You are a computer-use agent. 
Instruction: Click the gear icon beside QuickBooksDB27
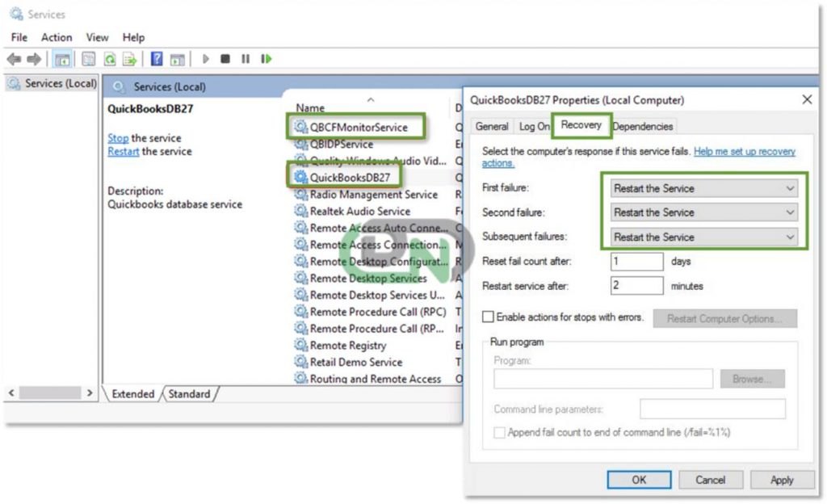click(x=300, y=177)
